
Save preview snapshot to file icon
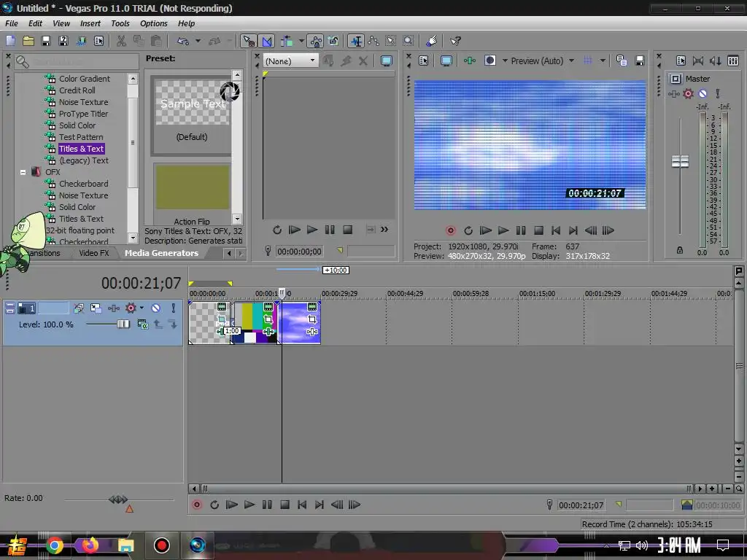click(640, 61)
